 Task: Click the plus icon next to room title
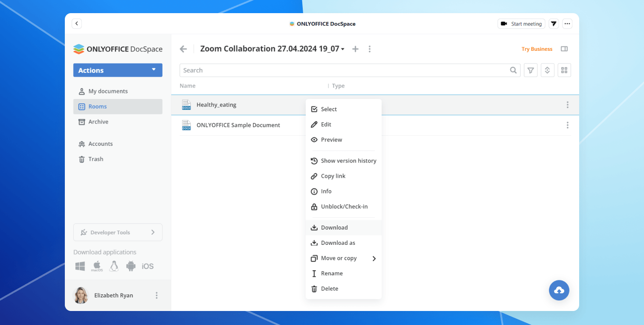click(355, 49)
